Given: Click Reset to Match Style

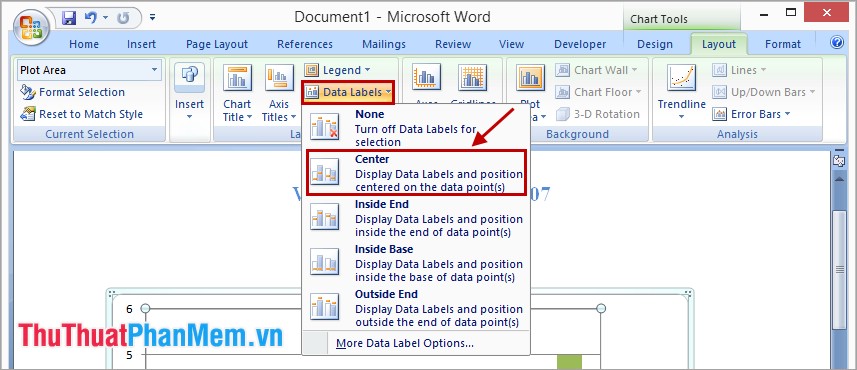Looking at the screenshot, I should (x=81, y=114).
